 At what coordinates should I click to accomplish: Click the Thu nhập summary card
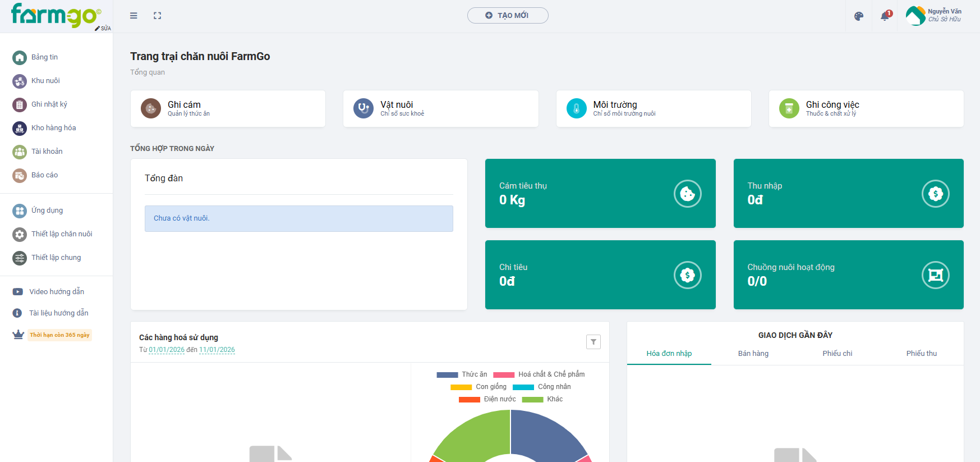click(x=848, y=194)
